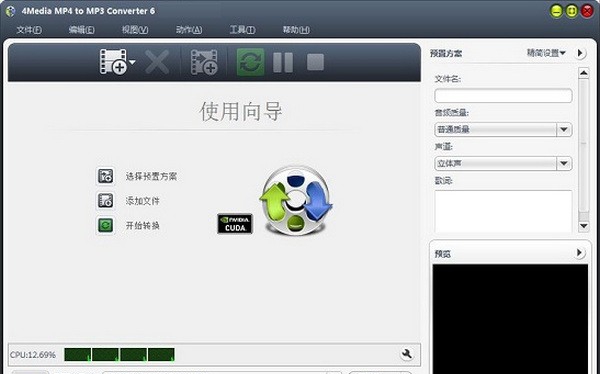Open the 动作(A) menu
Image resolution: width=600 pixels, height=374 pixels.
[189, 30]
